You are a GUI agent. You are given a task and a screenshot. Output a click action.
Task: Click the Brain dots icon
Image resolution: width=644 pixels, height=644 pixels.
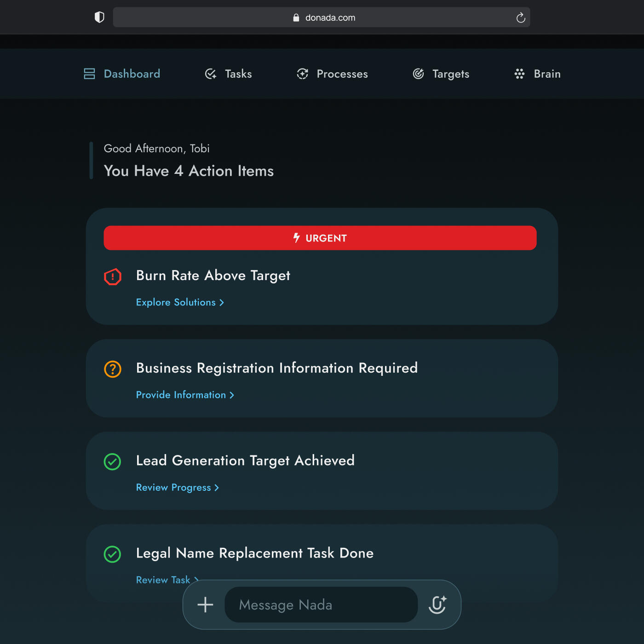click(519, 74)
